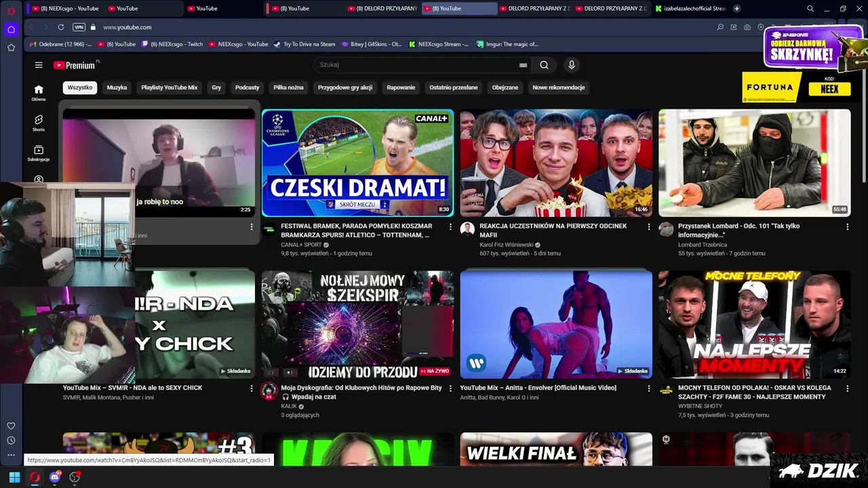Select the Wszystko filter chip
The width and height of the screenshot is (868, 488).
point(80,87)
